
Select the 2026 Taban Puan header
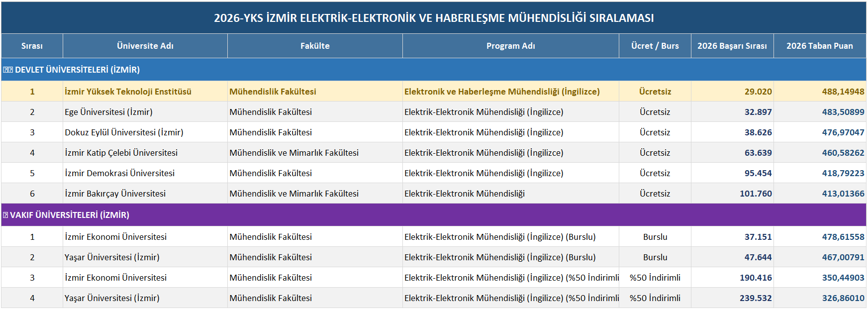tap(820, 46)
